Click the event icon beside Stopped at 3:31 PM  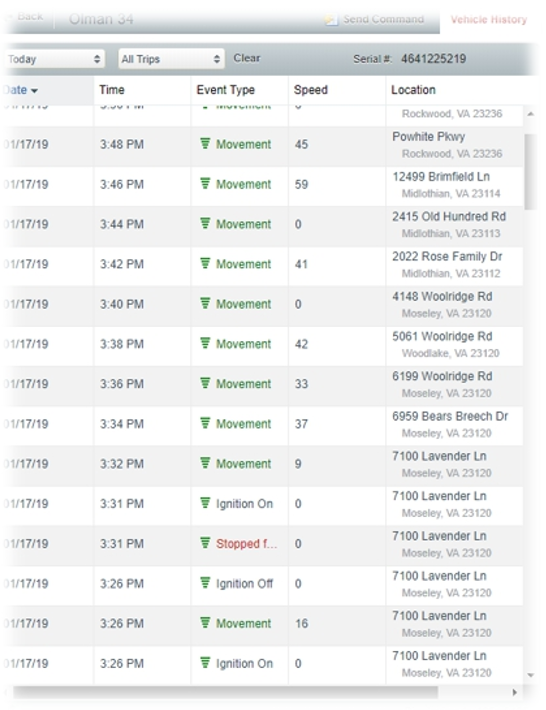tap(205, 542)
